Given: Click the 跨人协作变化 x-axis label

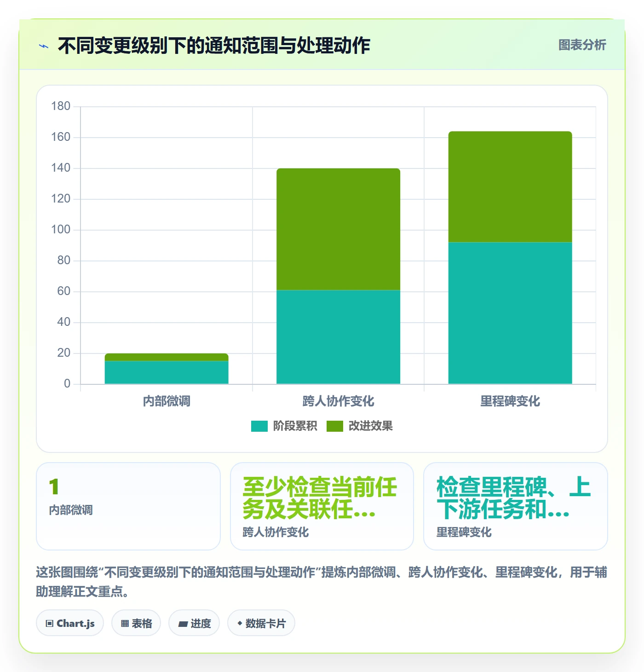Looking at the screenshot, I should [x=338, y=401].
